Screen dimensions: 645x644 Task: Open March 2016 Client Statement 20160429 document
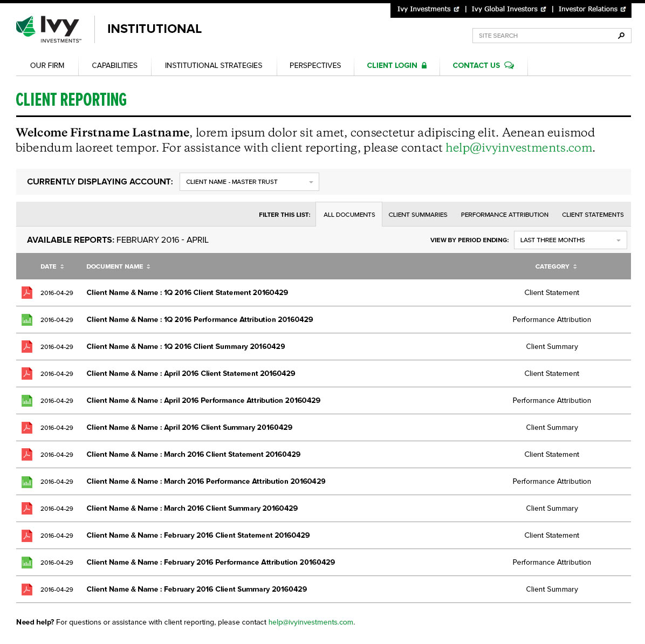(x=193, y=454)
